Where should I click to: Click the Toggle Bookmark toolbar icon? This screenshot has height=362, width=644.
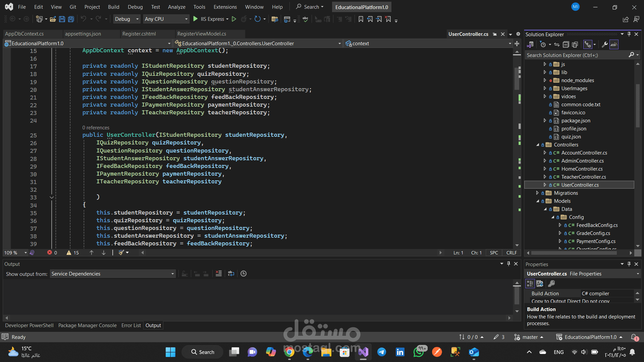361,19
